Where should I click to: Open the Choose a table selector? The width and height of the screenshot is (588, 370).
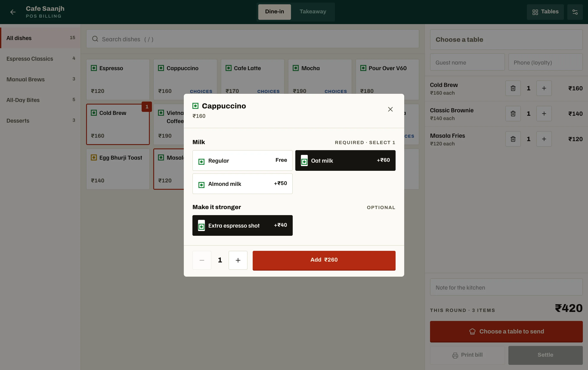tap(506, 40)
